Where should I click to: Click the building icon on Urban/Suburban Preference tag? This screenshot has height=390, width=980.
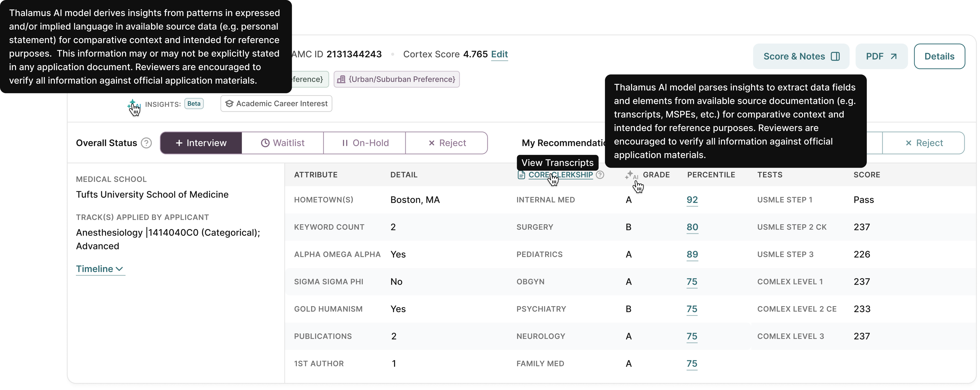tap(341, 79)
